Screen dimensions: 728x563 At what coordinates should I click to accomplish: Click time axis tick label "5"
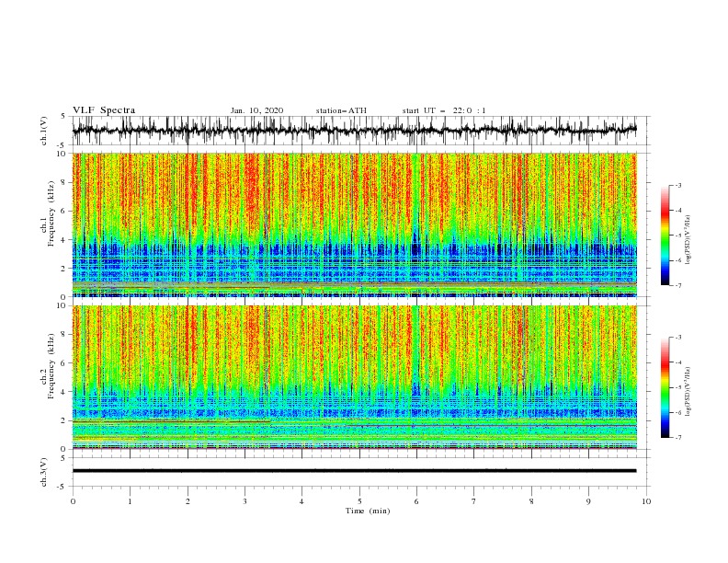click(359, 501)
